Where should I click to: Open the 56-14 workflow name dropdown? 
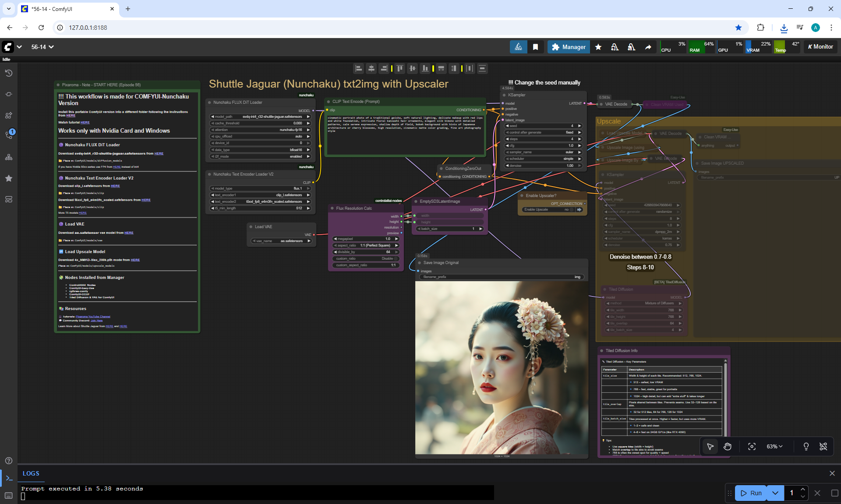click(42, 47)
